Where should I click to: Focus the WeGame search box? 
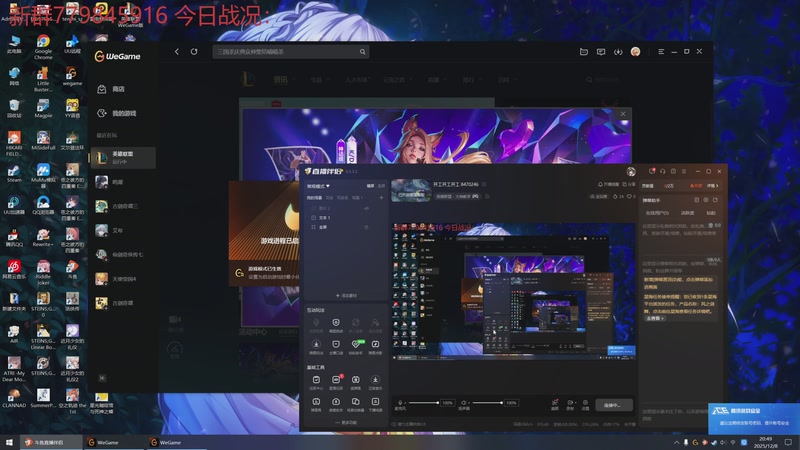point(291,52)
